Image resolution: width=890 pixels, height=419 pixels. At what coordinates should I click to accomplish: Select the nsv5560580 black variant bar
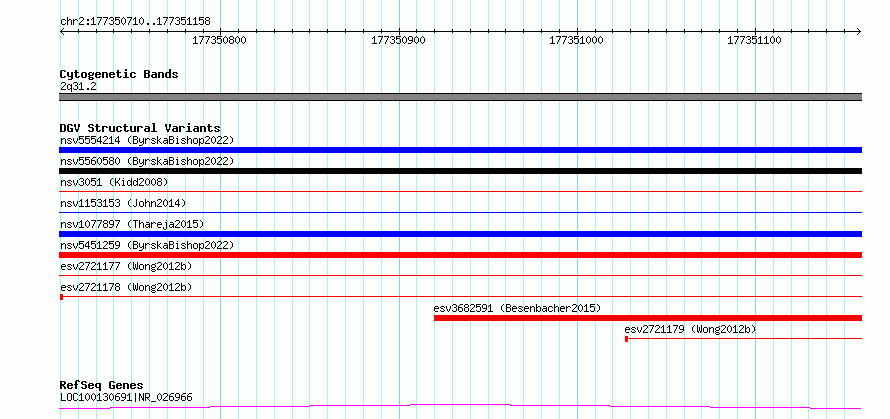[460, 171]
